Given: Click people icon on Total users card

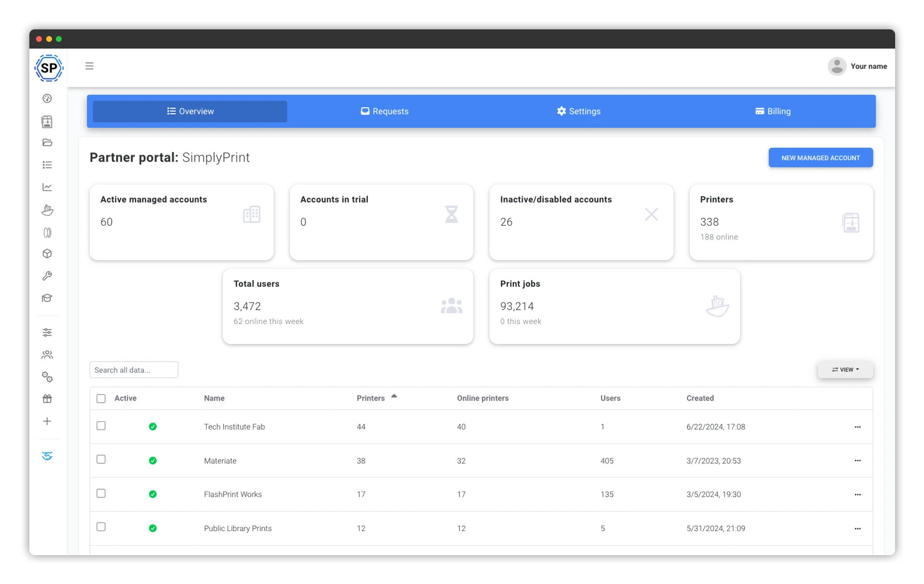Looking at the screenshot, I should [451, 305].
